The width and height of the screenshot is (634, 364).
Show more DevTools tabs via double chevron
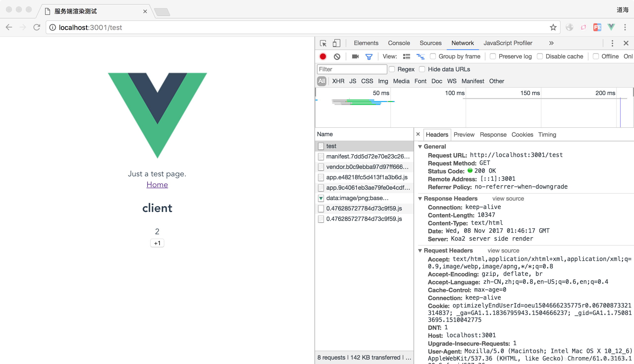click(x=551, y=43)
